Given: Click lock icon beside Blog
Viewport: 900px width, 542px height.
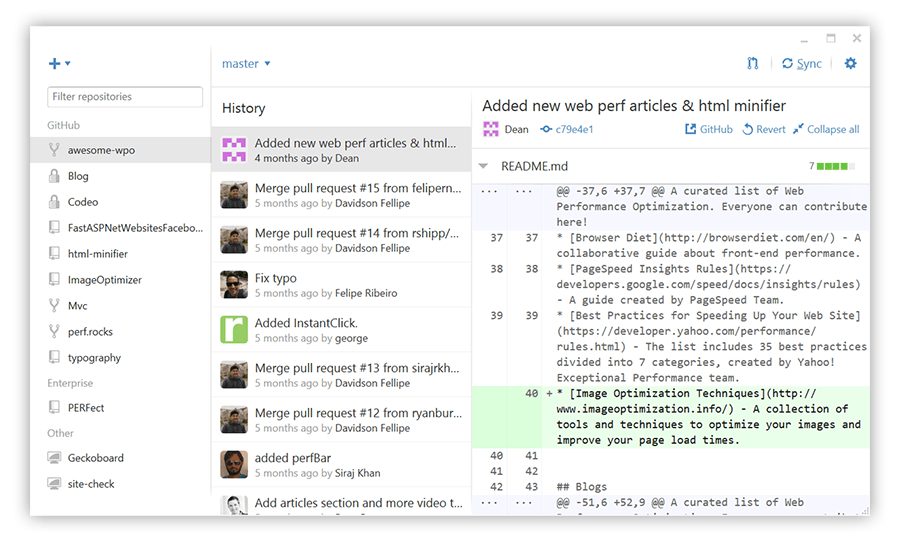Looking at the screenshot, I should 54,176.
